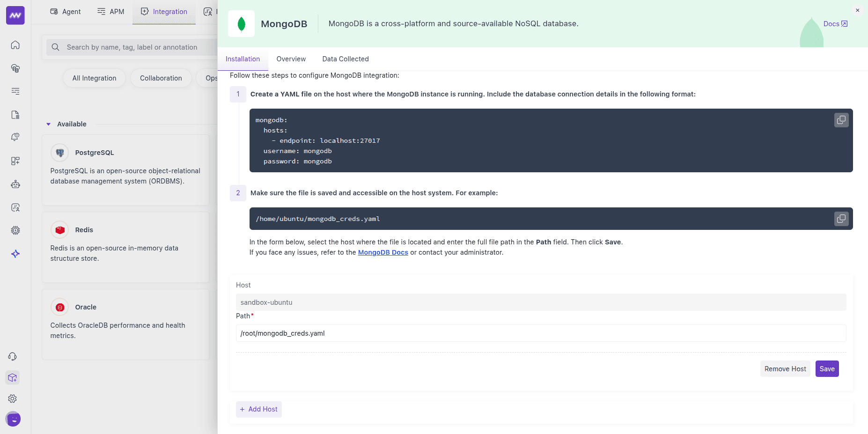
Task: Select the AI bot icon in sidebar
Action: coord(15,184)
